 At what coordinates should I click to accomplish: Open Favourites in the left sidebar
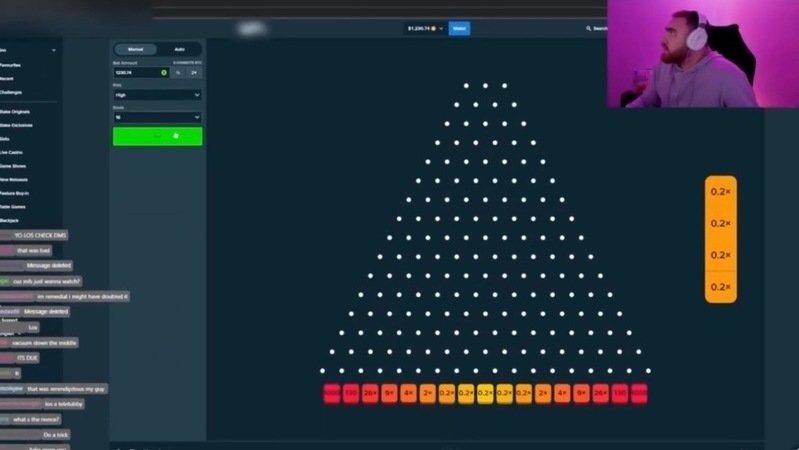pyautogui.click(x=14, y=64)
